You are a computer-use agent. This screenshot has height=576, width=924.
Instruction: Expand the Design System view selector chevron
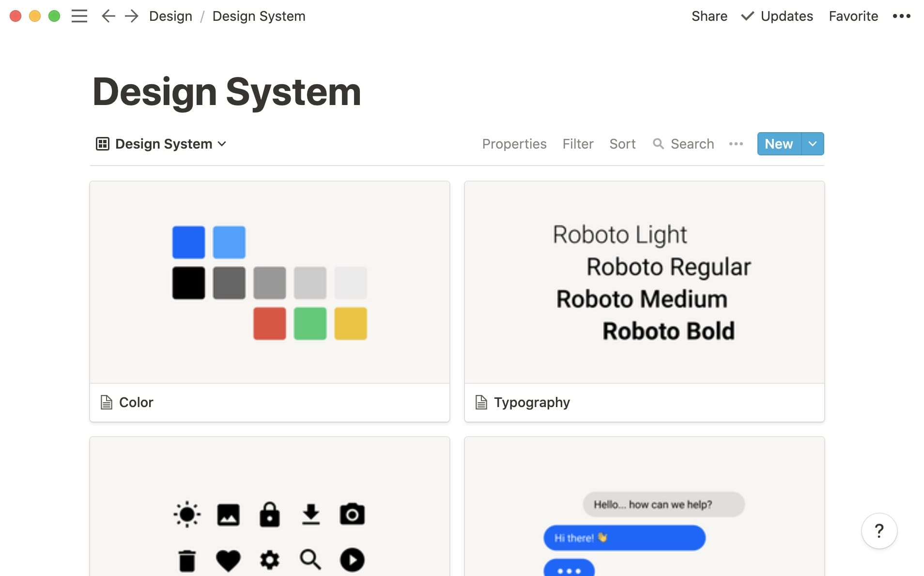pyautogui.click(x=222, y=144)
